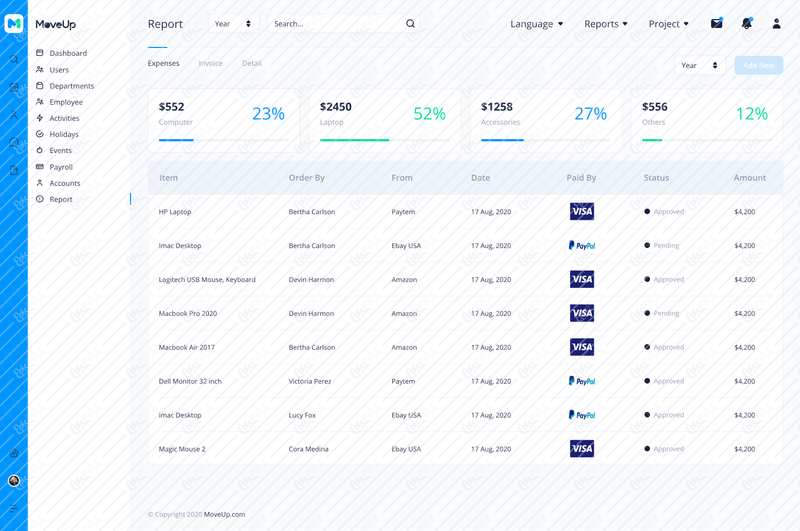
Task: Switch to the Detail tab
Action: tap(252, 63)
